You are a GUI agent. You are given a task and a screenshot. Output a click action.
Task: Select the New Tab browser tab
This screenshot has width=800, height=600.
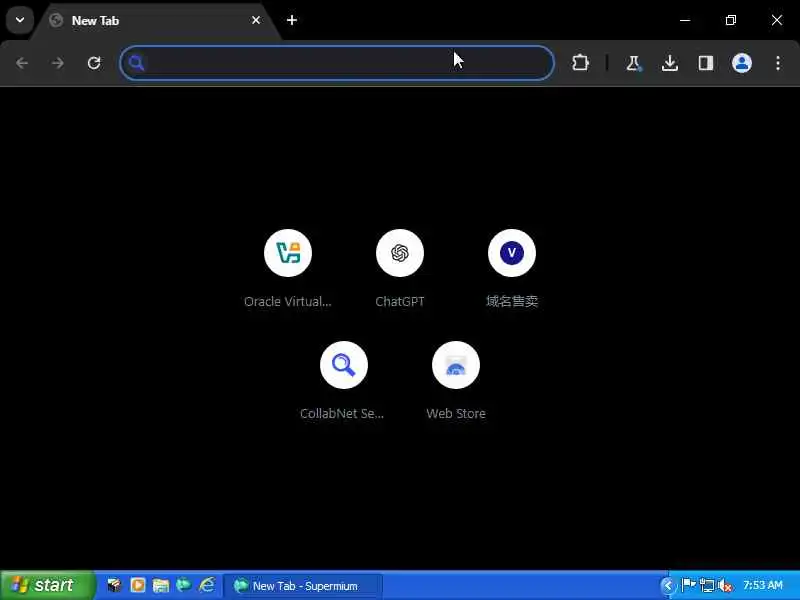155,21
